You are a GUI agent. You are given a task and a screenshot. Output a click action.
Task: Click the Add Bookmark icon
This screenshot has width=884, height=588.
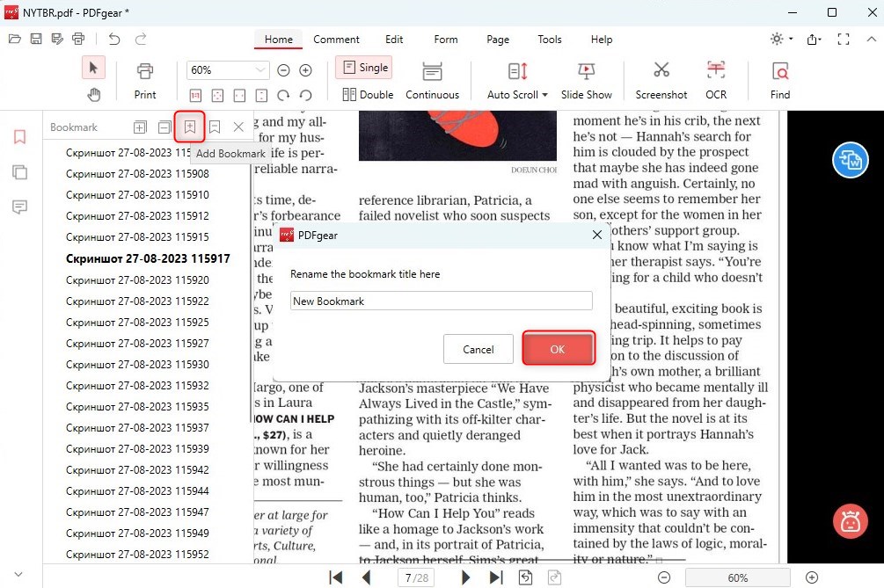(189, 127)
